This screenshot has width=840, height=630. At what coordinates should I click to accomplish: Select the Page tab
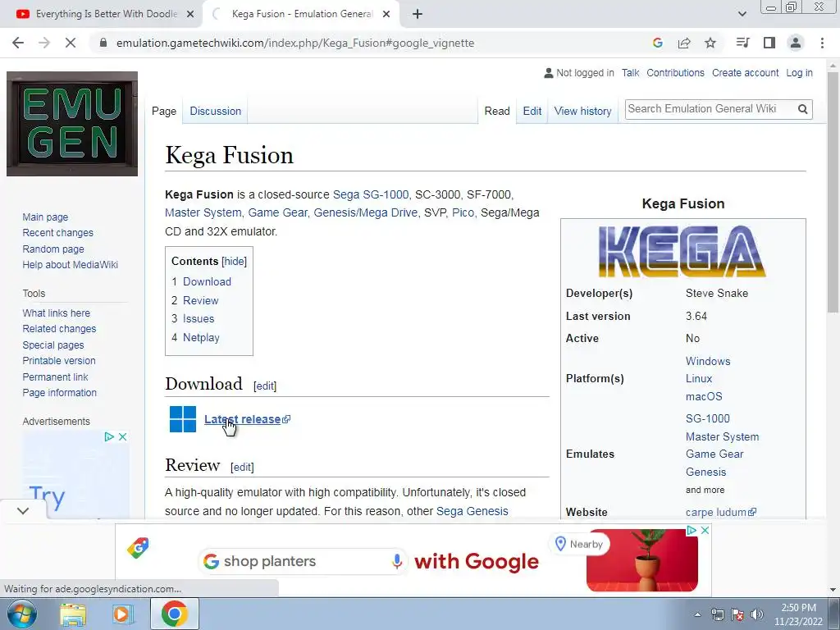coord(164,111)
